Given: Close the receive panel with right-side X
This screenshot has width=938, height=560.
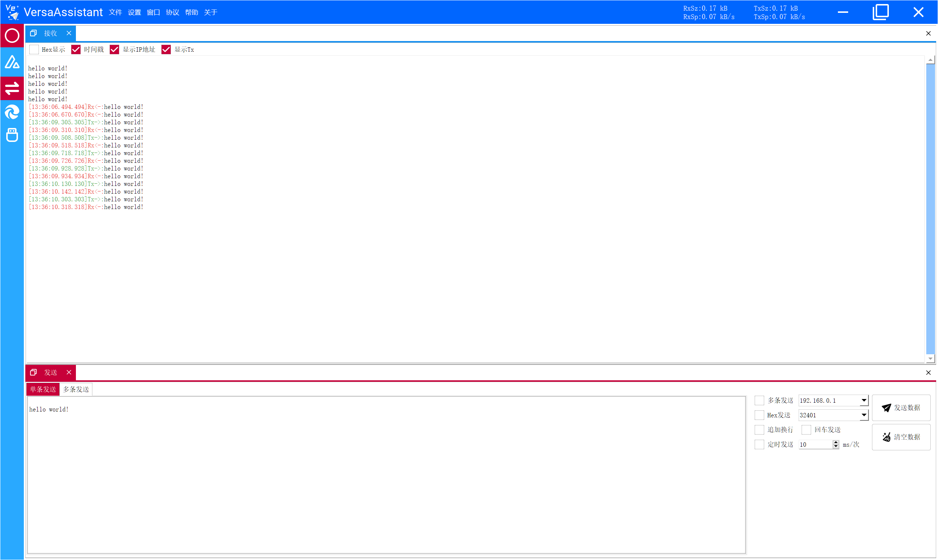Looking at the screenshot, I should [x=928, y=34].
